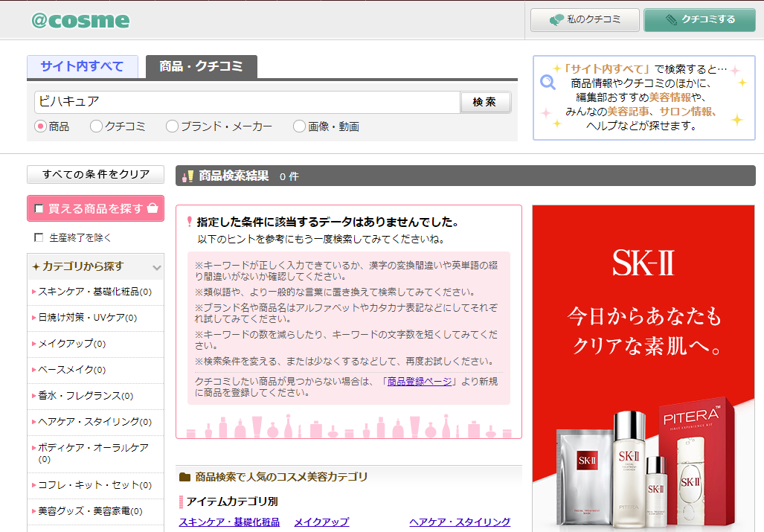Viewport: 764px width, 532px height.
Task: Click the speech bubble icon on 私のクチコミ
Action: click(556, 20)
